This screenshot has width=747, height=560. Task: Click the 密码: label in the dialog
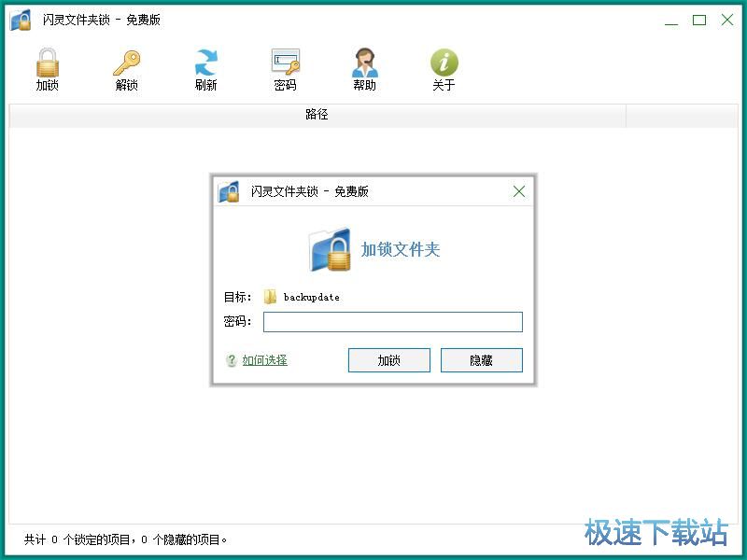(237, 321)
